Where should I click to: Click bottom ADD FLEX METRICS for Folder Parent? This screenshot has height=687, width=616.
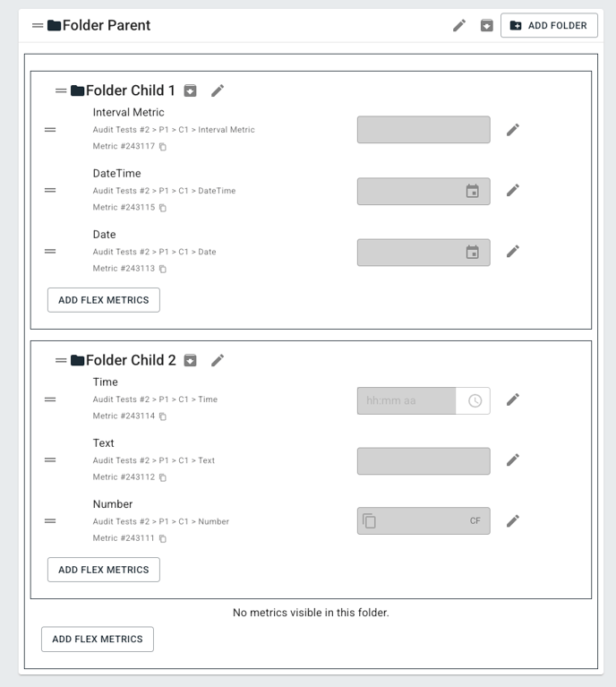click(98, 640)
